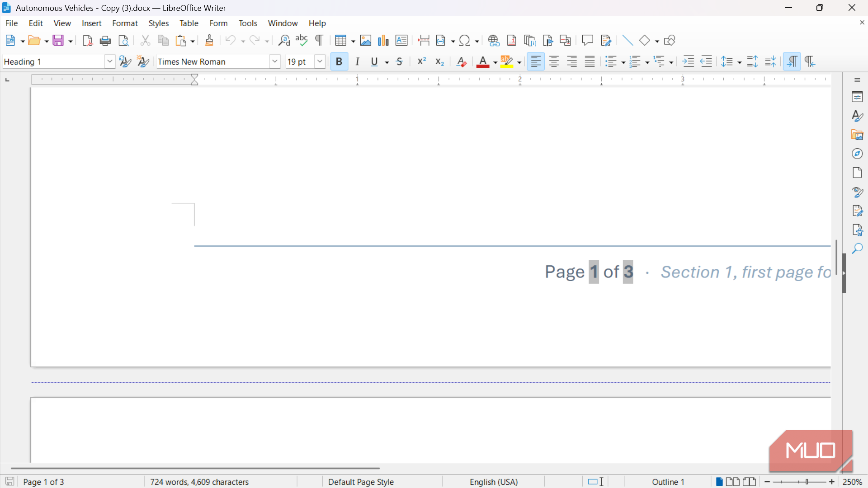Expand the Heading 1 paragraph style dropdown
868x488 pixels.
pos(109,61)
